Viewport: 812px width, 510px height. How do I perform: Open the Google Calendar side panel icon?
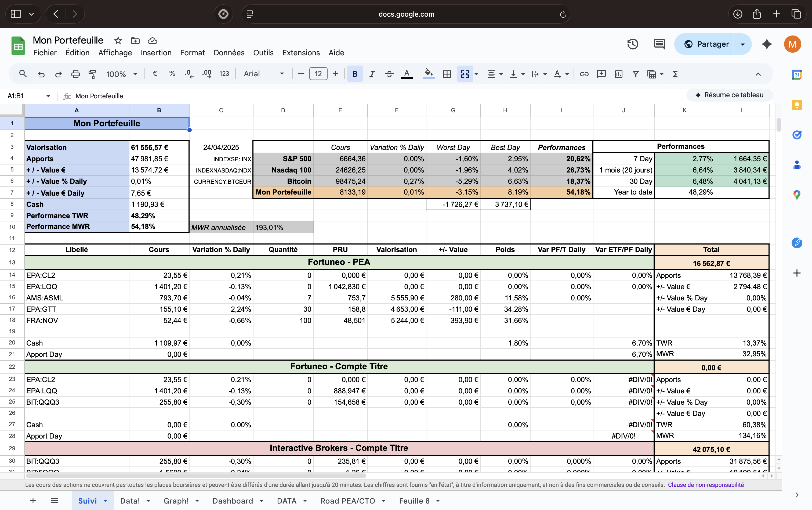(797, 74)
